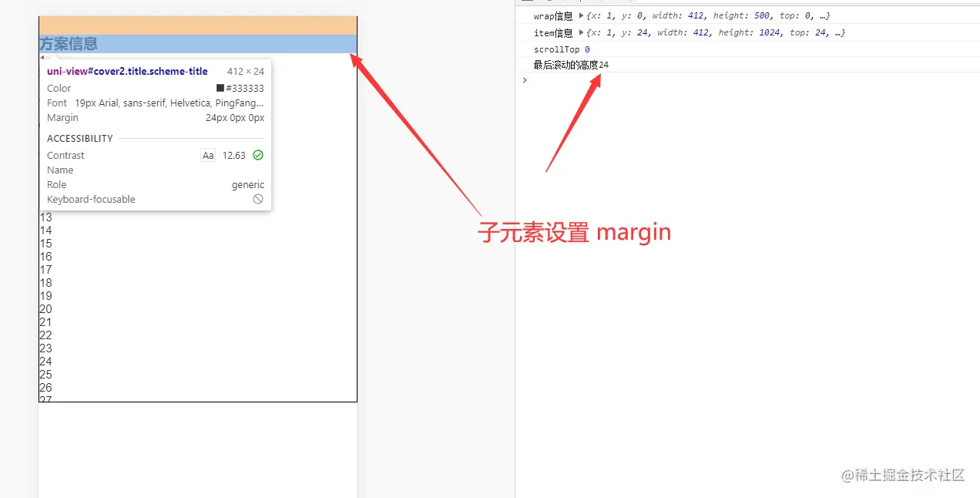Image resolution: width=980 pixels, height=498 pixels.
Task: Click list row 21 in the page
Action: [x=45, y=322]
